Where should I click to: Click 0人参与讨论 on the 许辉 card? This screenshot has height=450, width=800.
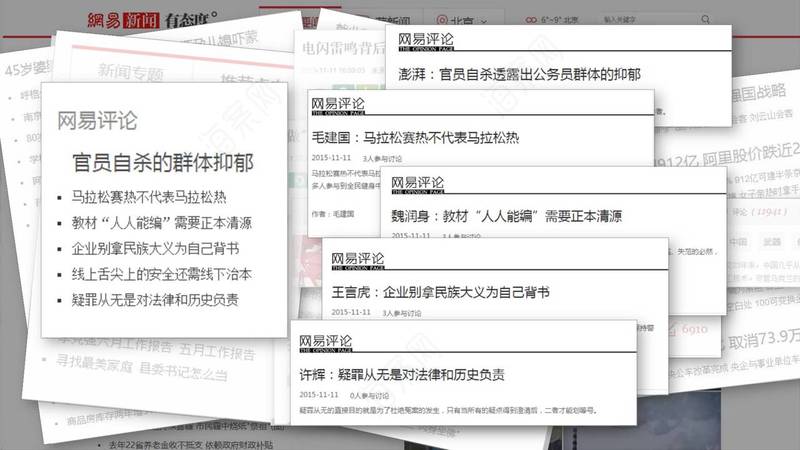tap(369, 395)
